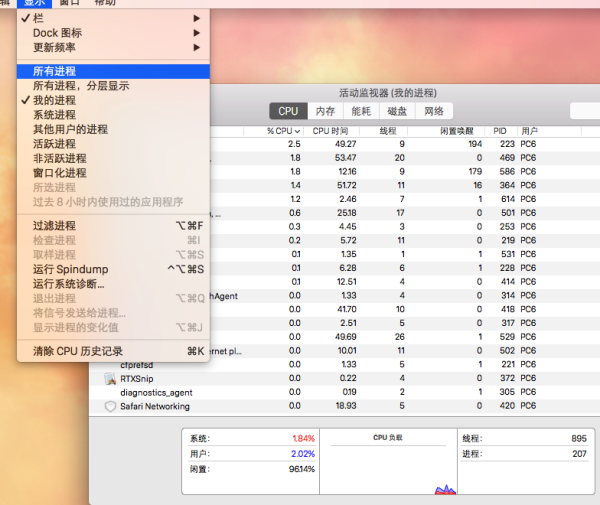The height and width of the screenshot is (505, 600).
Task: Choose 其他用户的进程 entry
Action: tap(113, 129)
